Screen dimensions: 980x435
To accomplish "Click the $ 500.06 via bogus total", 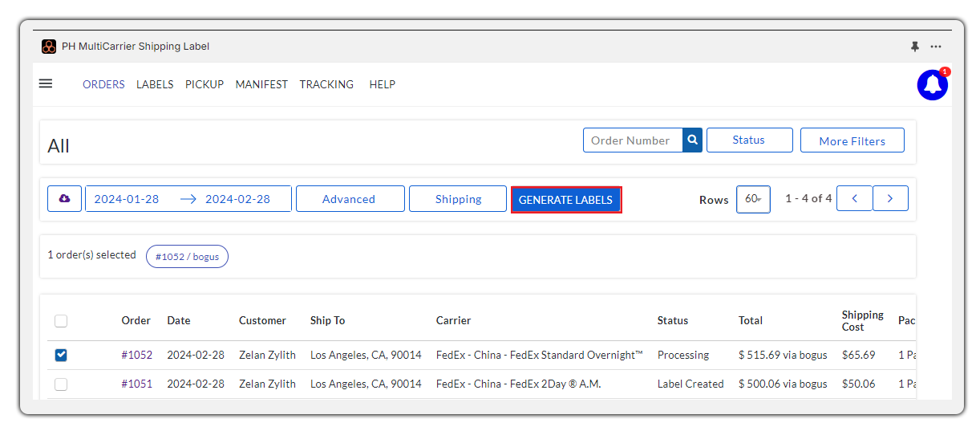I will click(x=783, y=384).
